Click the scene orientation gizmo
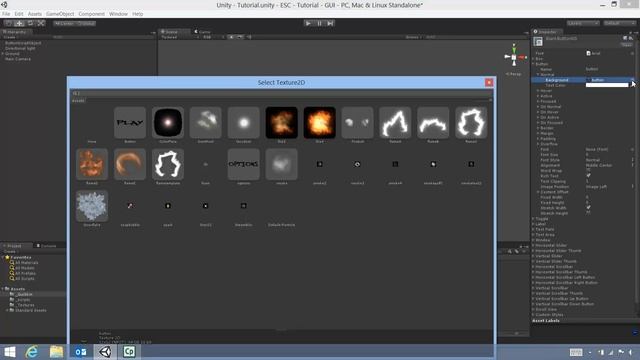The width and height of the screenshot is (640, 360). [x=514, y=57]
